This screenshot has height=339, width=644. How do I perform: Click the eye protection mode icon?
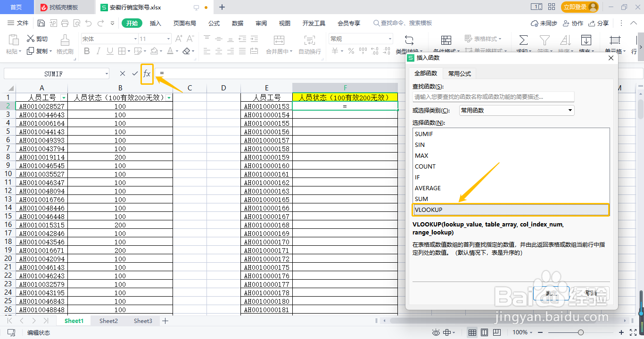tap(436, 332)
